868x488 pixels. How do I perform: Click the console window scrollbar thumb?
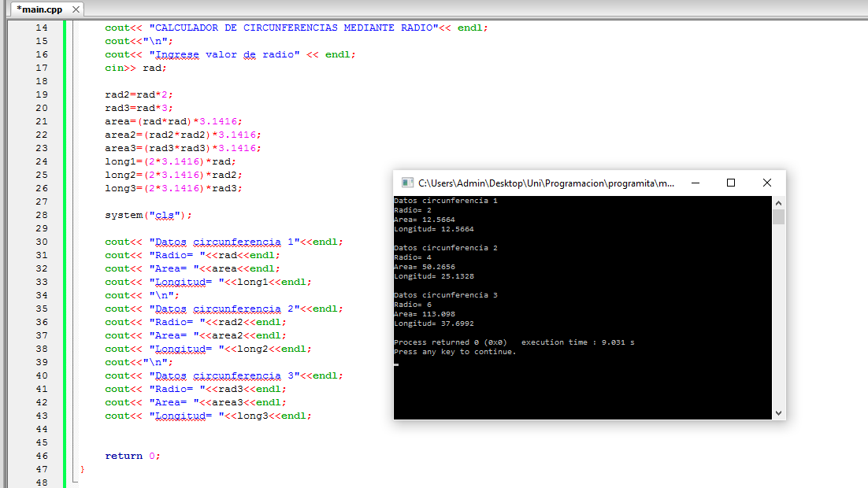(777, 218)
